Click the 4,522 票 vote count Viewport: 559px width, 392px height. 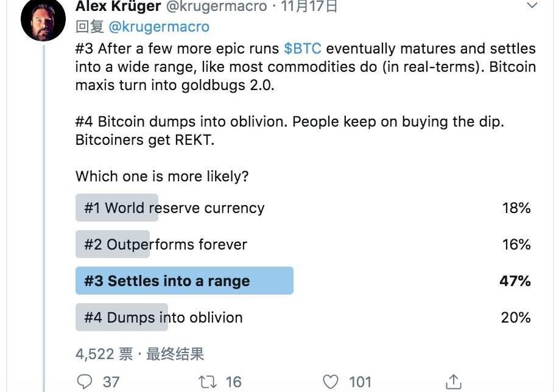(x=104, y=354)
